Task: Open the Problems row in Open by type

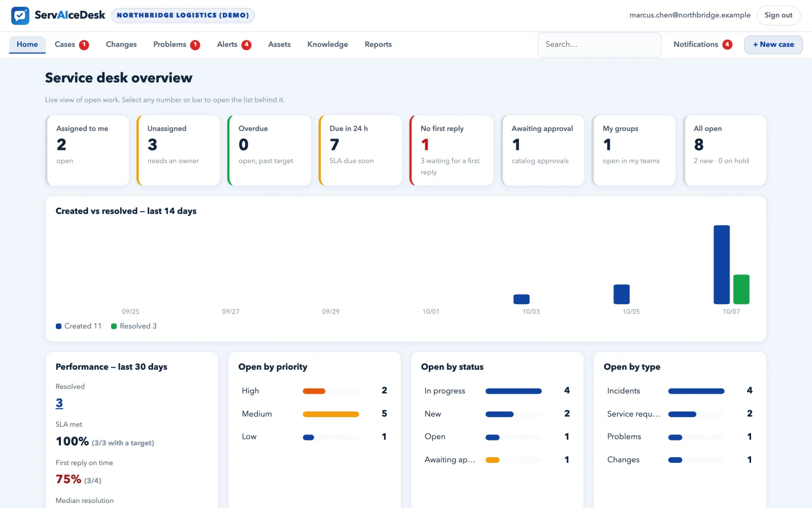Action: click(680, 437)
